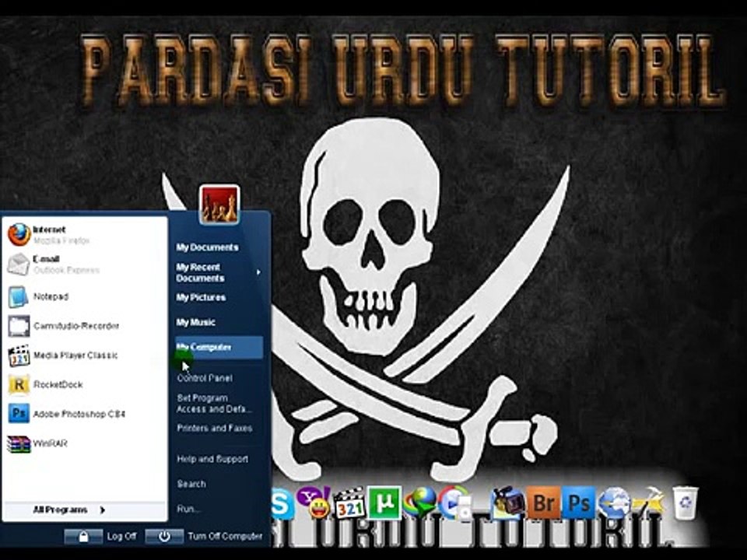Launch Notepad from Start menu
The height and width of the screenshot is (560, 747).
(x=85, y=296)
